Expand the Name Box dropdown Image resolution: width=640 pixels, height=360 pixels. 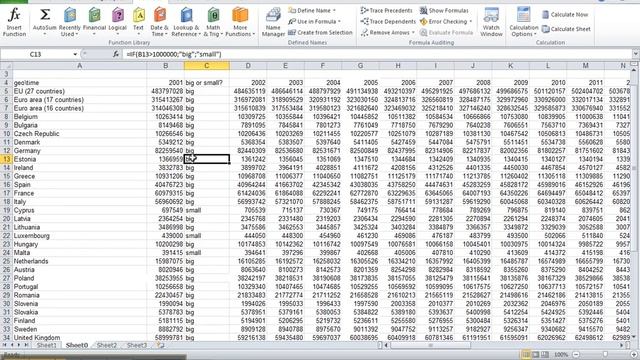click(x=75, y=54)
